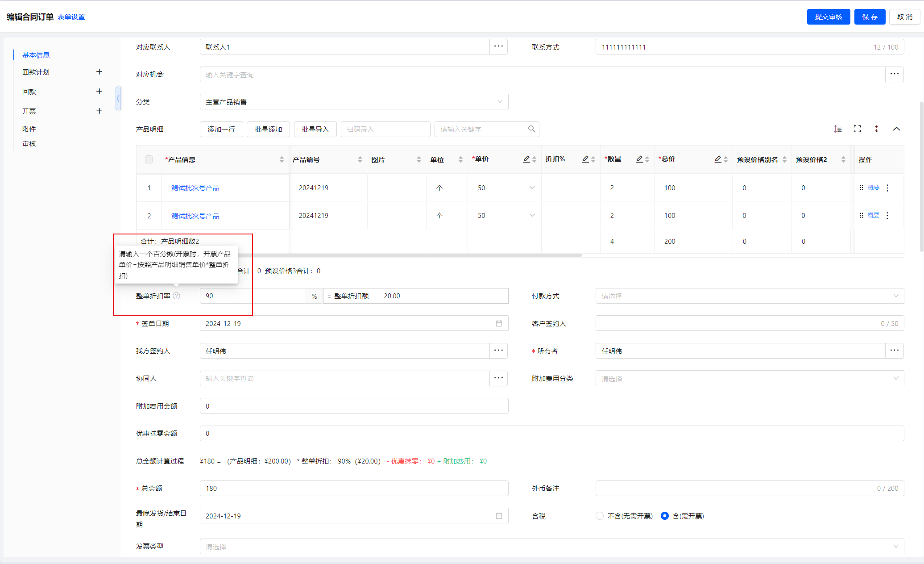This screenshot has width=924, height=564.
Task: Add a new 回款计划 with plus icon
Action: tap(99, 72)
